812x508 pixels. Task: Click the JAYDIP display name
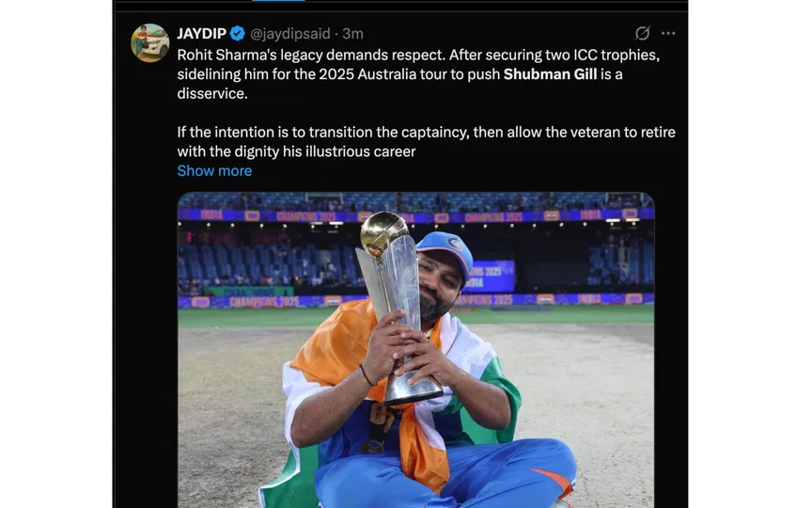(x=201, y=34)
